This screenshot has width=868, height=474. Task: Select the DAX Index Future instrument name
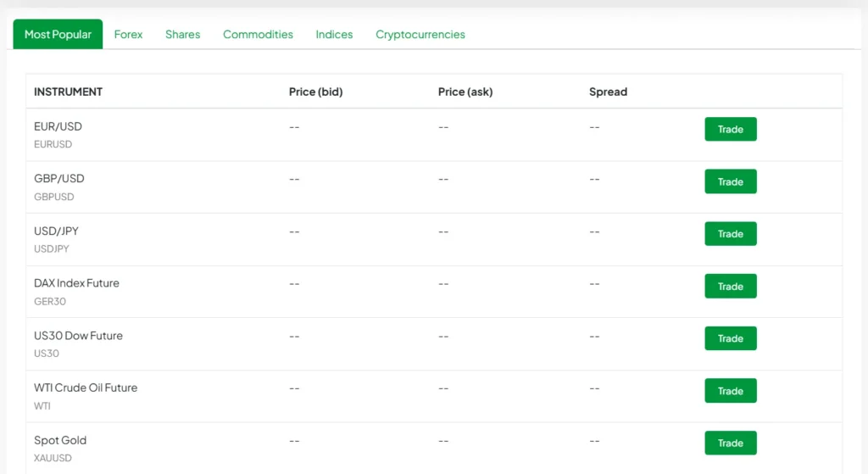pos(76,283)
